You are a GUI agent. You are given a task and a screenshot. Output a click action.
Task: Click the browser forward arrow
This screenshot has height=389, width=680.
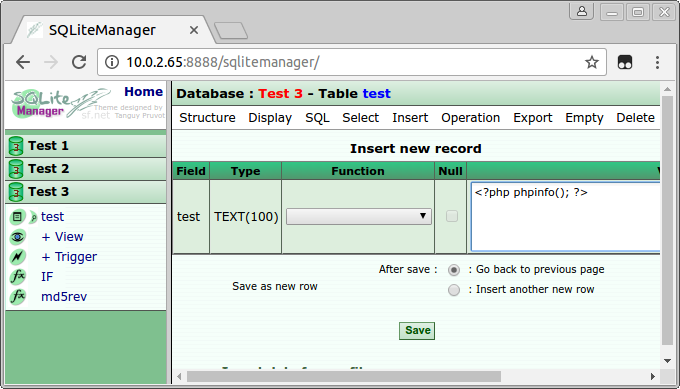point(51,62)
